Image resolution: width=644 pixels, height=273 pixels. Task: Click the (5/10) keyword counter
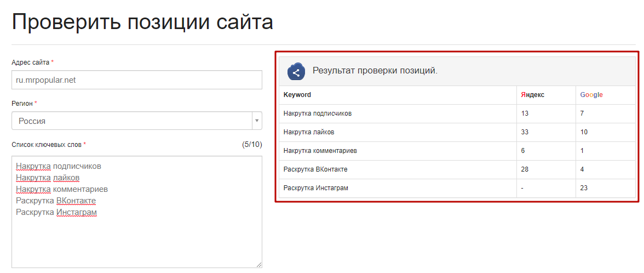click(252, 144)
